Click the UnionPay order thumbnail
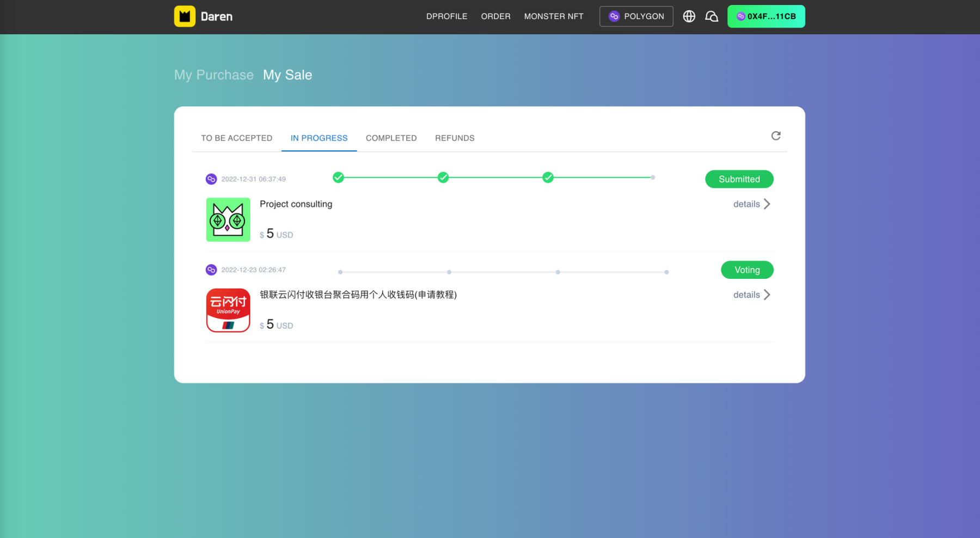This screenshot has width=980, height=538. (x=228, y=310)
